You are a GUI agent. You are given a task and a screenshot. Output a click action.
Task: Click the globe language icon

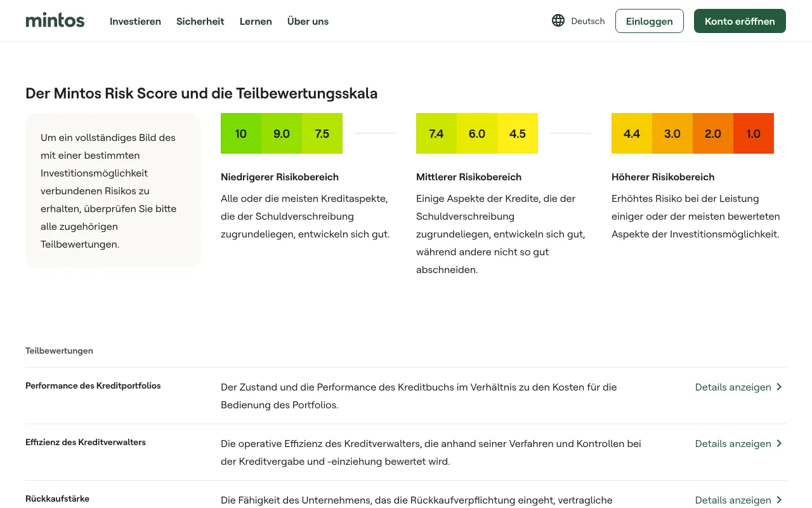click(558, 21)
